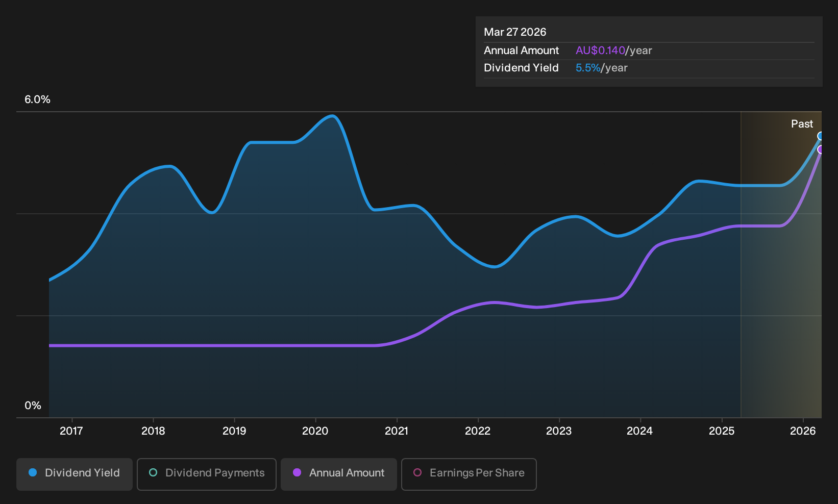
Task: Select the purple annual amount endpoint marker
Action: pos(821,149)
